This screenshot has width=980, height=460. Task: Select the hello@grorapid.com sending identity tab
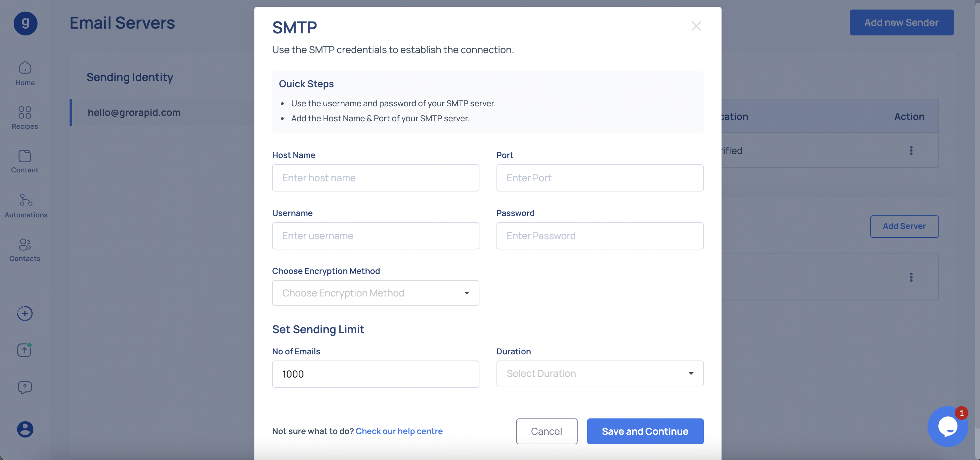(x=134, y=112)
